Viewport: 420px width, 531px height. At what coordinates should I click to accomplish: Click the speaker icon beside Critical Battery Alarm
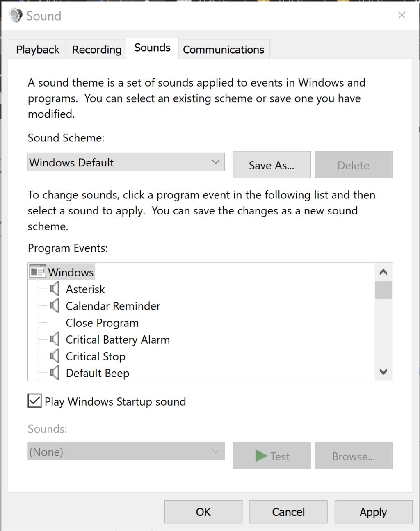pos(55,339)
